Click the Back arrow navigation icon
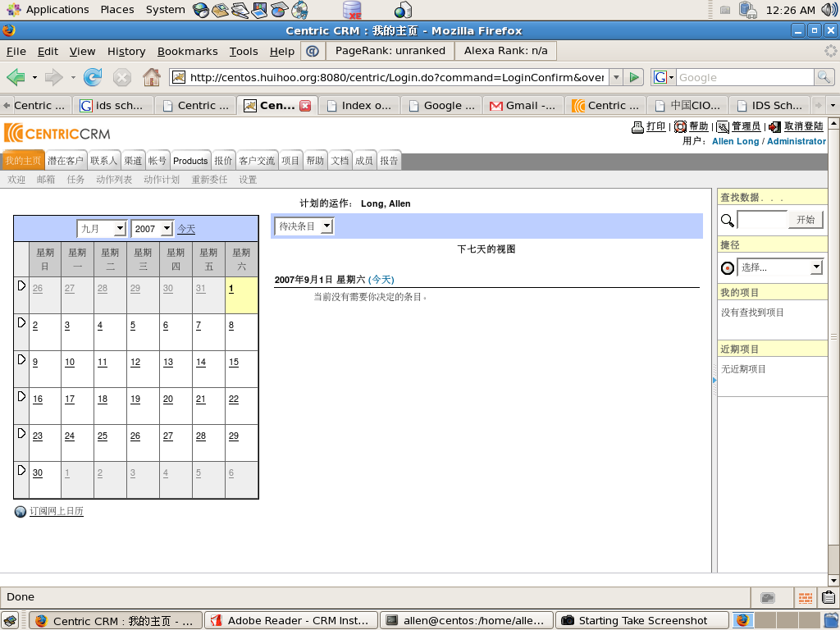 pos(16,77)
